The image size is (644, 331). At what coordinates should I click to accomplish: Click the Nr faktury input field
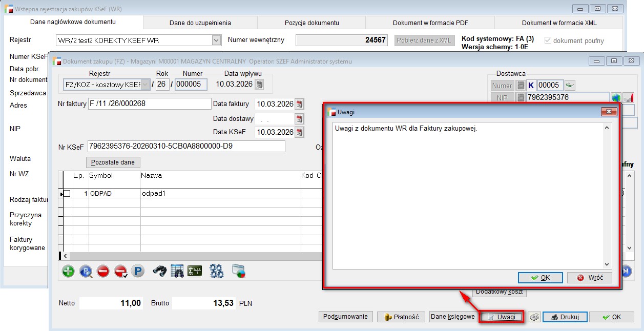150,104
